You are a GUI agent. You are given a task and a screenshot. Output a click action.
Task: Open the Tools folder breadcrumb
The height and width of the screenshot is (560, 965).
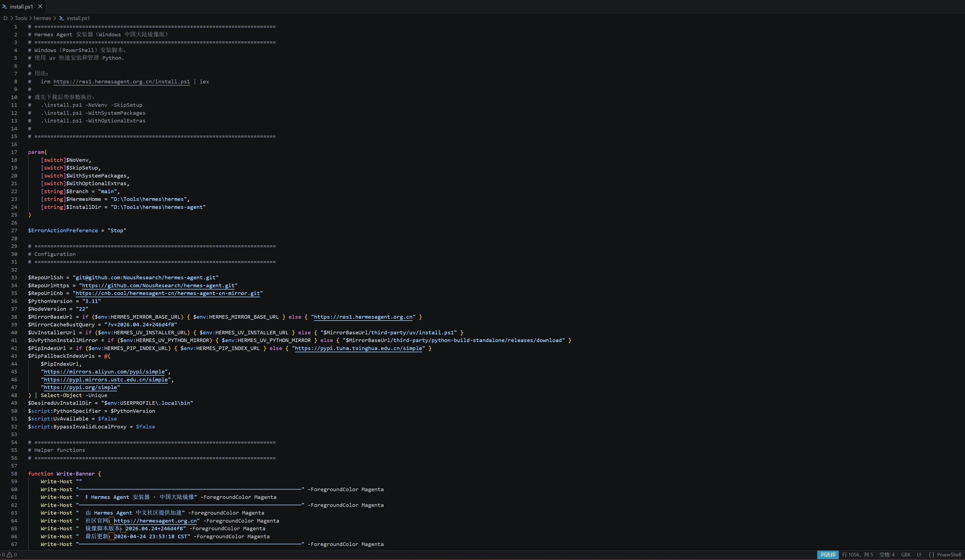tap(21, 18)
